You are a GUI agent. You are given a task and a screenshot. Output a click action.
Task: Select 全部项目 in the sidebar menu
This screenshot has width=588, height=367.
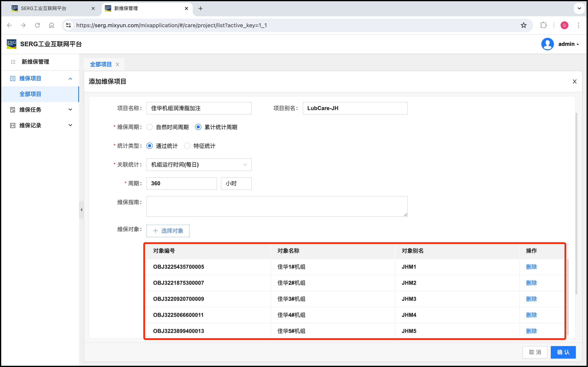pos(30,94)
